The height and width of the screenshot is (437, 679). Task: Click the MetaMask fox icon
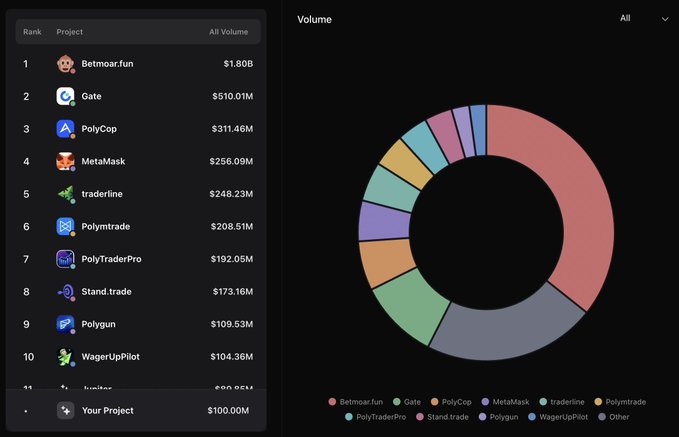(x=65, y=161)
